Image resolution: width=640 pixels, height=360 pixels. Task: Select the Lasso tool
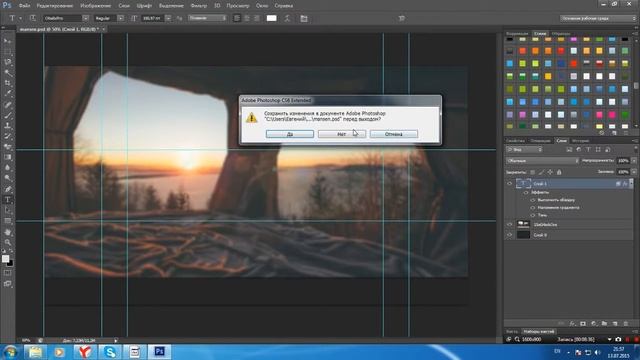click(8, 62)
